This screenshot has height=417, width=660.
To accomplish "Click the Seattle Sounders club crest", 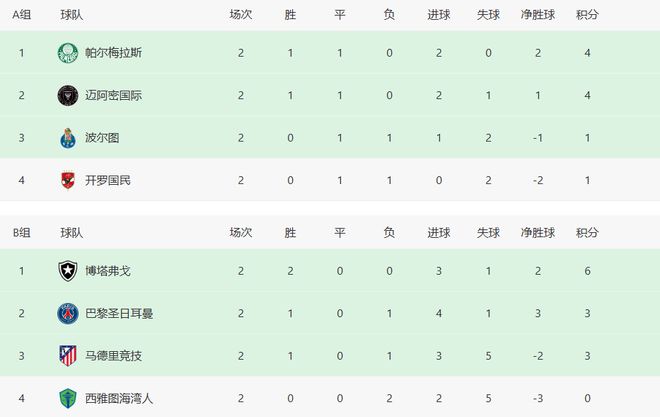I will pyautogui.click(x=67, y=398).
